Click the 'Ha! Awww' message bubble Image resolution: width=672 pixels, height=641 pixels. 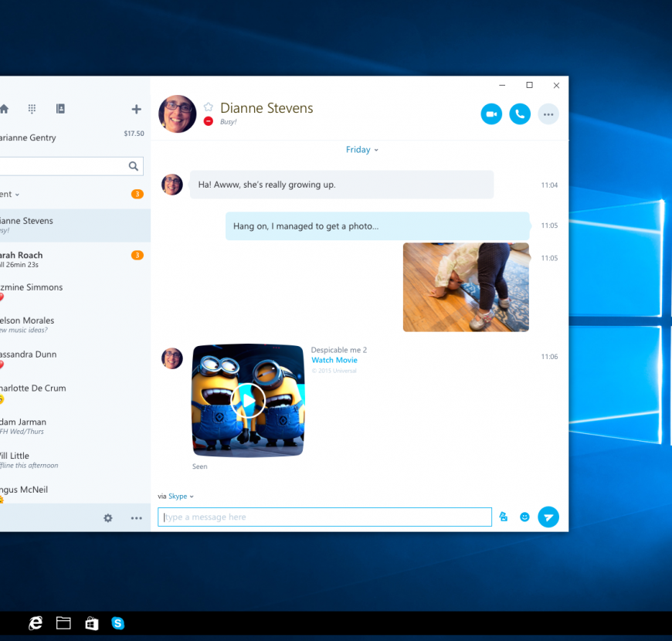tap(341, 185)
